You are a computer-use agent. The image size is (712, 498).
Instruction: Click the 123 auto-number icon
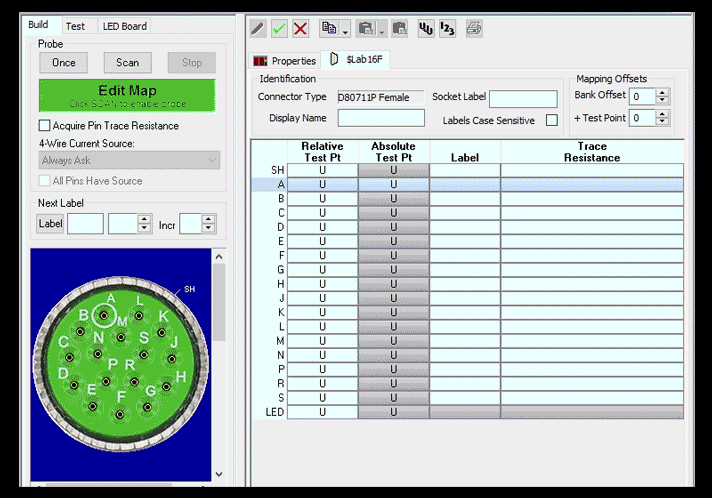point(448,29)
